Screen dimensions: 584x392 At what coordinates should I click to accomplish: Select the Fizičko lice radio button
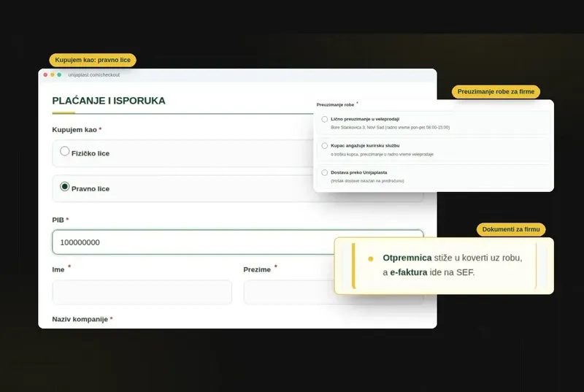[65, 151]
